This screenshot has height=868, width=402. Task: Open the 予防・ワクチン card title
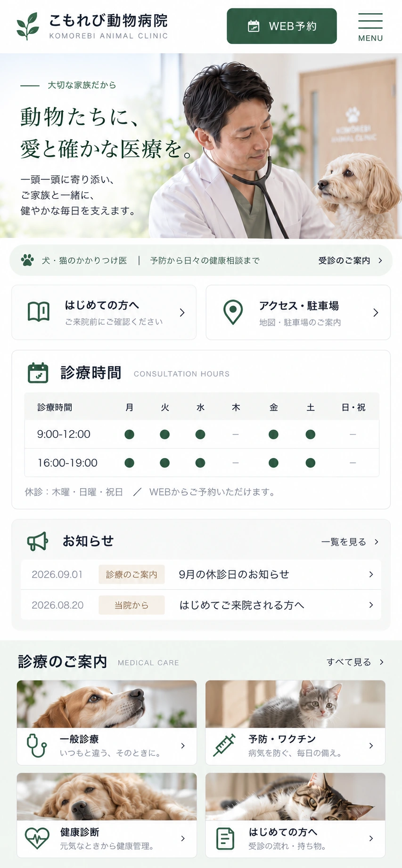[282, 739]
